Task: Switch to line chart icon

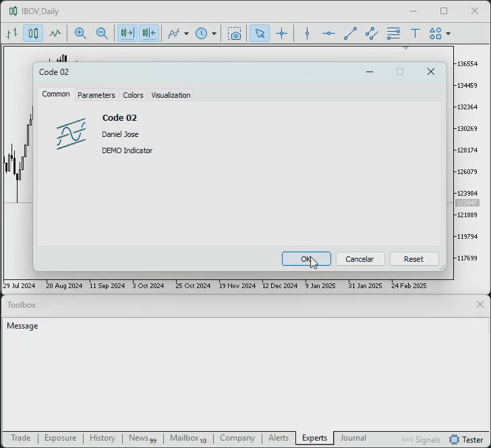Action: [x=55, y=33]
